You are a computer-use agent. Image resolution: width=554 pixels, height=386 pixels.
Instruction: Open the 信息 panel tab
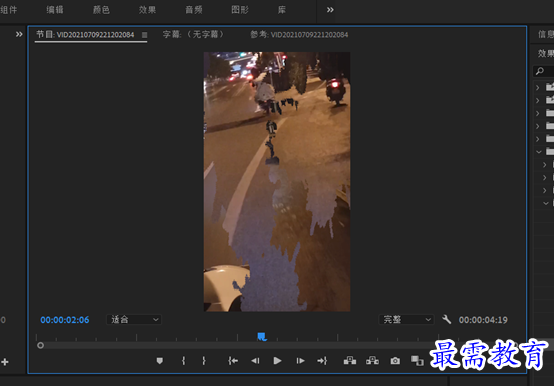(546, 34)
